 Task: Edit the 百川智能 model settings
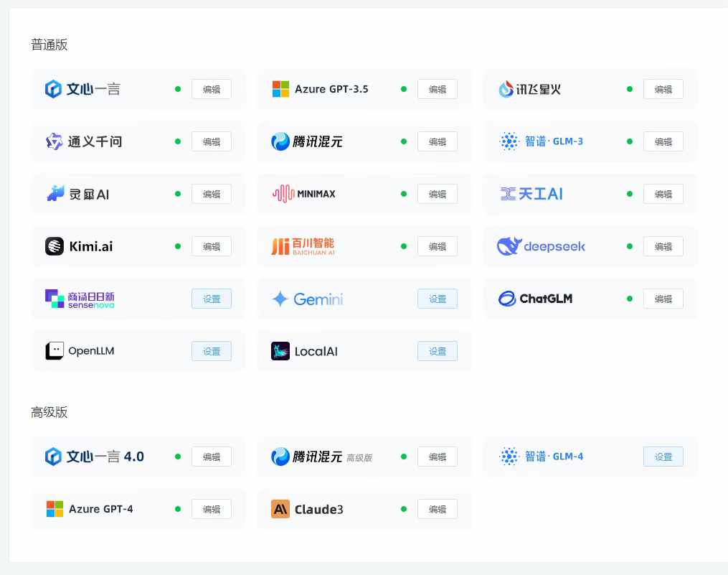(x=438, y=246)
